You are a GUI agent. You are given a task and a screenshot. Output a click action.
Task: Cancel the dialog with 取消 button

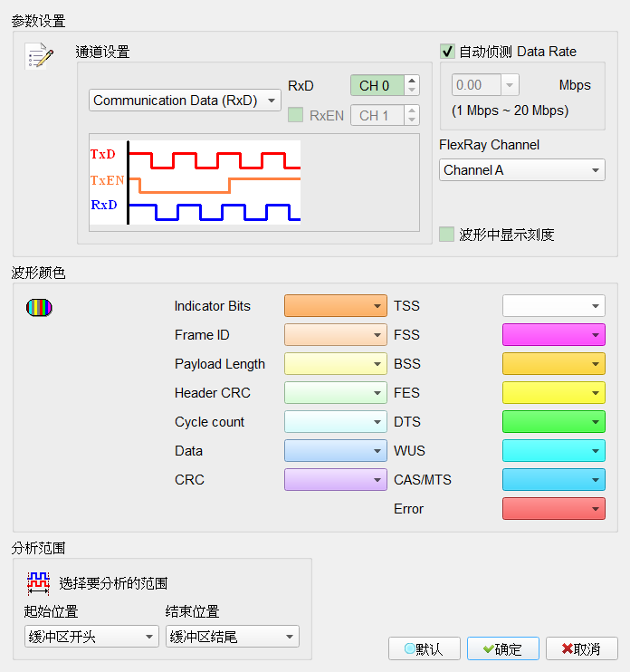click(x=582, y=648)
